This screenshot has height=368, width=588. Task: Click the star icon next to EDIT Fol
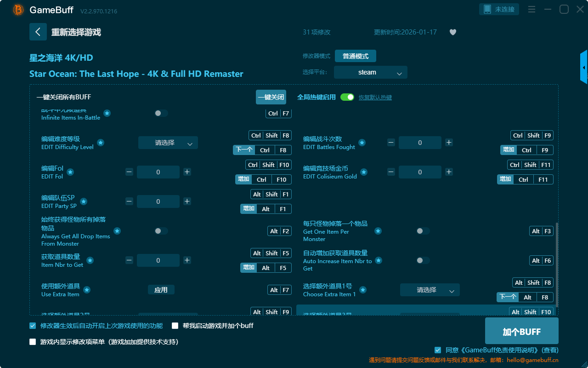(70, 172)
